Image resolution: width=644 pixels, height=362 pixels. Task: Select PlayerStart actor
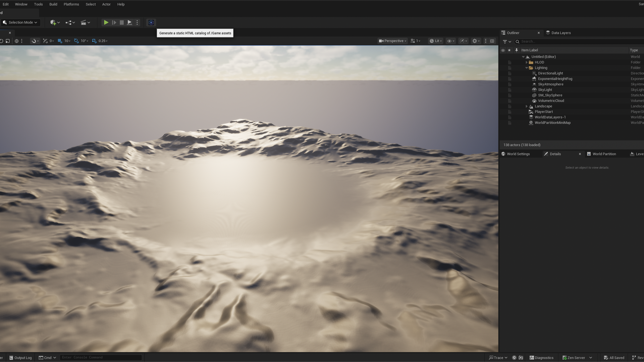click(x=544, y=112)
